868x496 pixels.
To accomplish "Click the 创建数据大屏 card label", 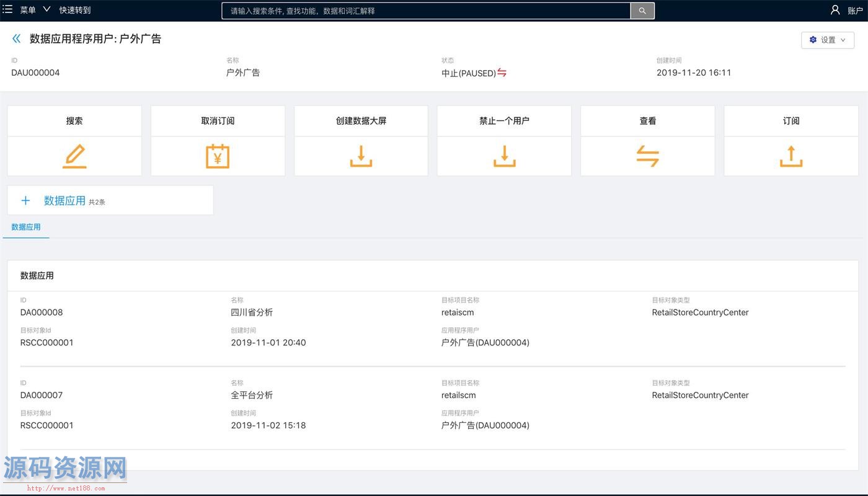I will pyautogui.click(x=361, y=121).
